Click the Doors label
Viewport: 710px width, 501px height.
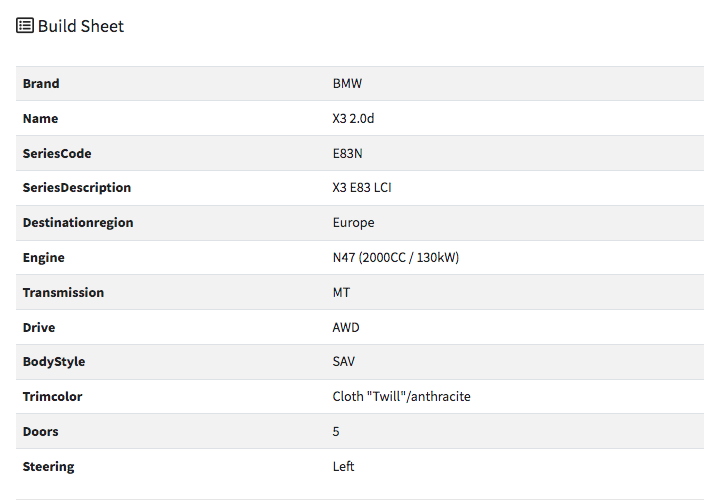pos(41,432)
